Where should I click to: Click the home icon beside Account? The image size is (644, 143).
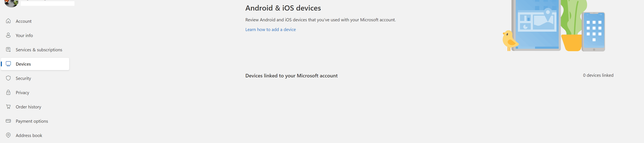click(8, 21)
